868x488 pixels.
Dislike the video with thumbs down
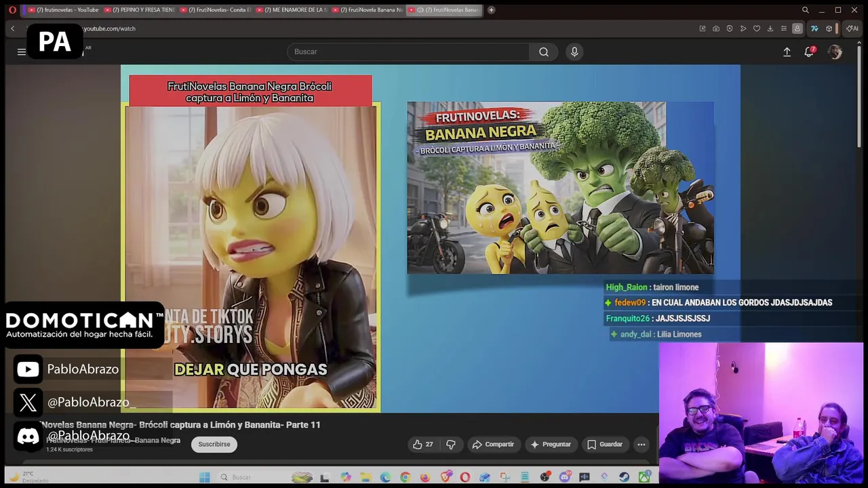click(x=450, y=444)
